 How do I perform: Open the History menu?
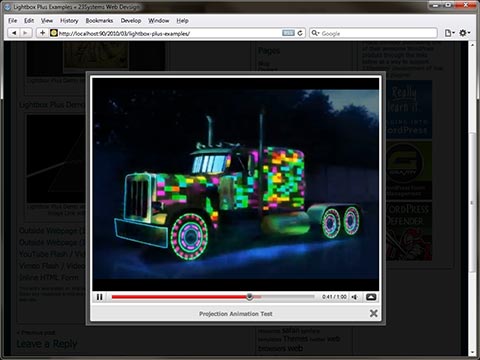point(69,21)
